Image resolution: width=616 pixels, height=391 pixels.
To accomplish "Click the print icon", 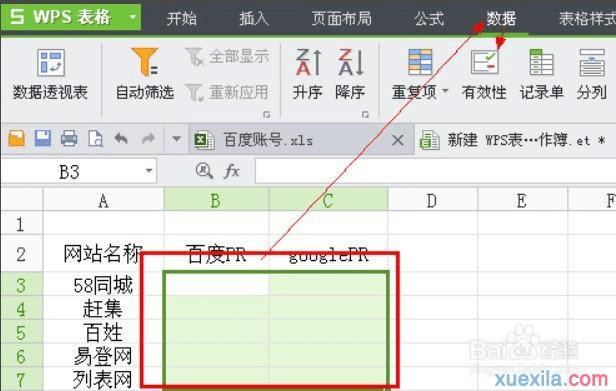I will (x=69, y=139).
